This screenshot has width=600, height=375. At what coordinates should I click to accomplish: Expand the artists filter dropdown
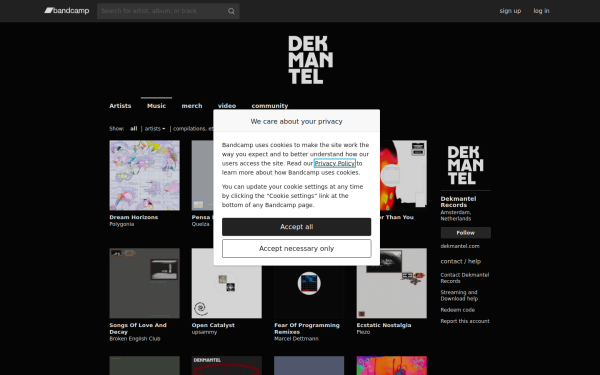tap(155, 129)
